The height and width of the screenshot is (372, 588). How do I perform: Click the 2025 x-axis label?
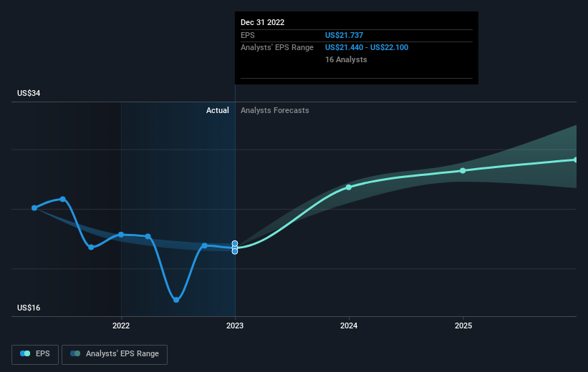463,325
